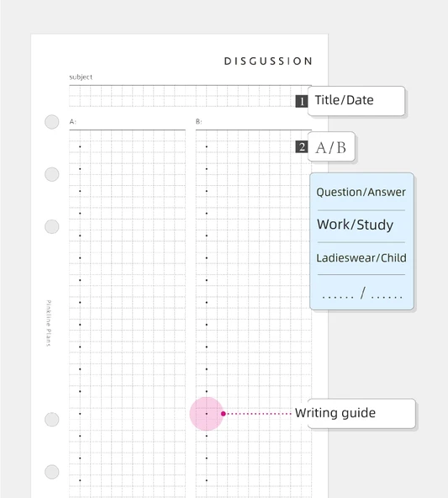The height and width of the screenshot is (498, 448).
Task: Select the Title/Date label box
Action: tap(356, 101)
